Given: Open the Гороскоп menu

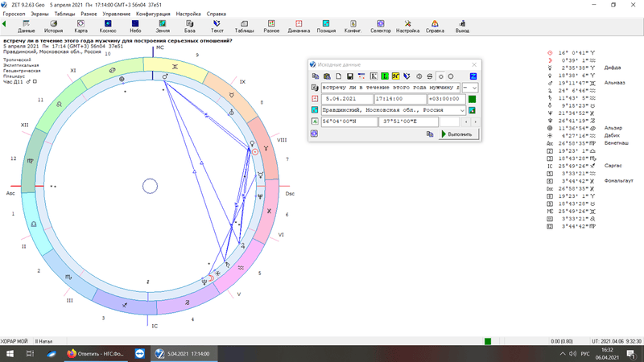Looking at the screenshot, I should click(x=13, y=14).
